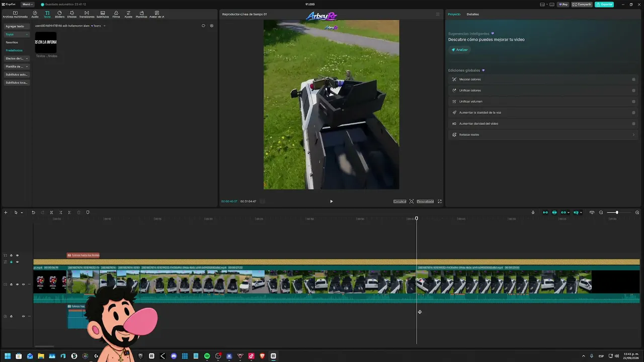Image resolution: width=644 pixels, height=362 pixels.
Task: Click the microphone record voiceover icon
Action: point(533,212)
